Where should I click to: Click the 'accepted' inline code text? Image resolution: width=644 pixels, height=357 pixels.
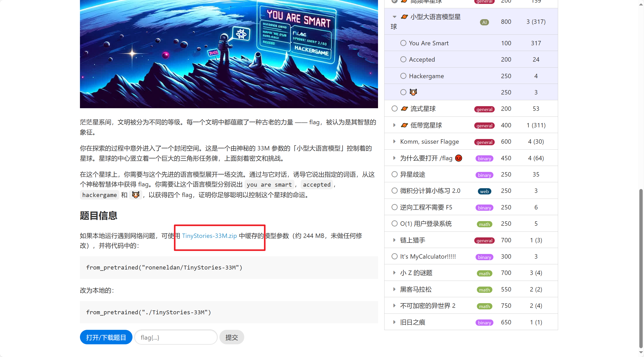[x=317, y=185]
